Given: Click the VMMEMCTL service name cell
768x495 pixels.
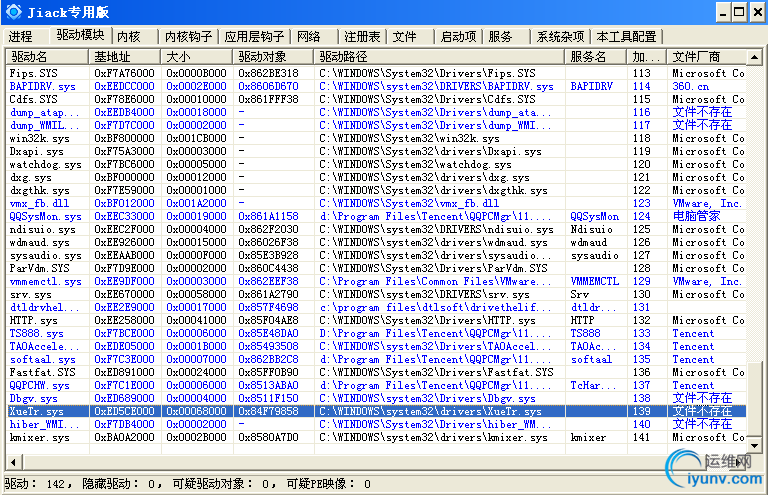Looking at the screenshot, I should 595,282.
